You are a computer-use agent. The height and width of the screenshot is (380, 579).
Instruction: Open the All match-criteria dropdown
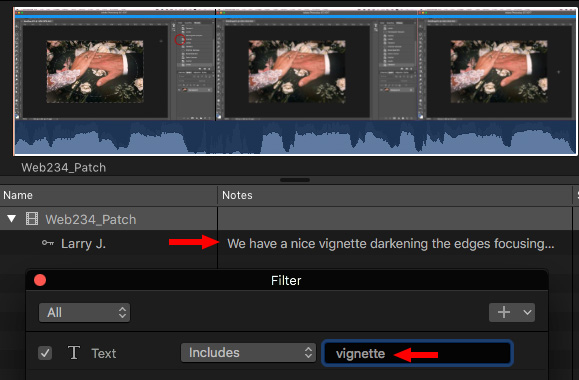(x=84, y=313)
